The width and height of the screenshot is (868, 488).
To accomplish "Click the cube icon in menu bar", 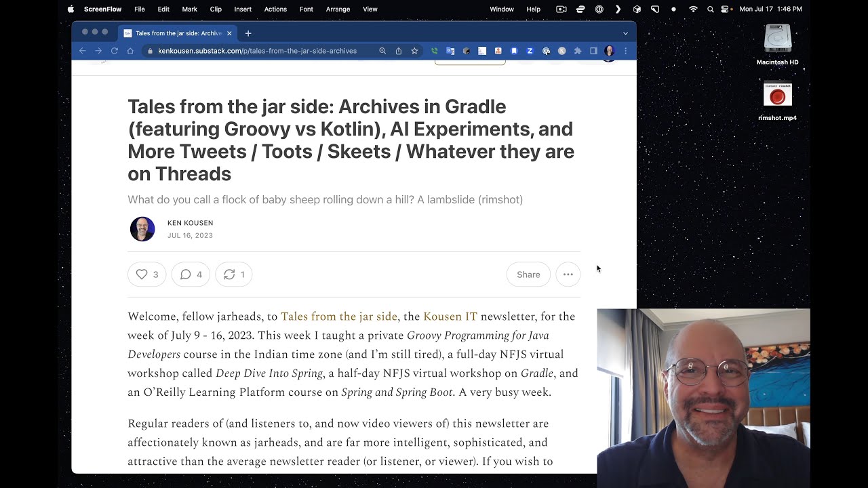I will pyautogui.click(x=637, y=9).
